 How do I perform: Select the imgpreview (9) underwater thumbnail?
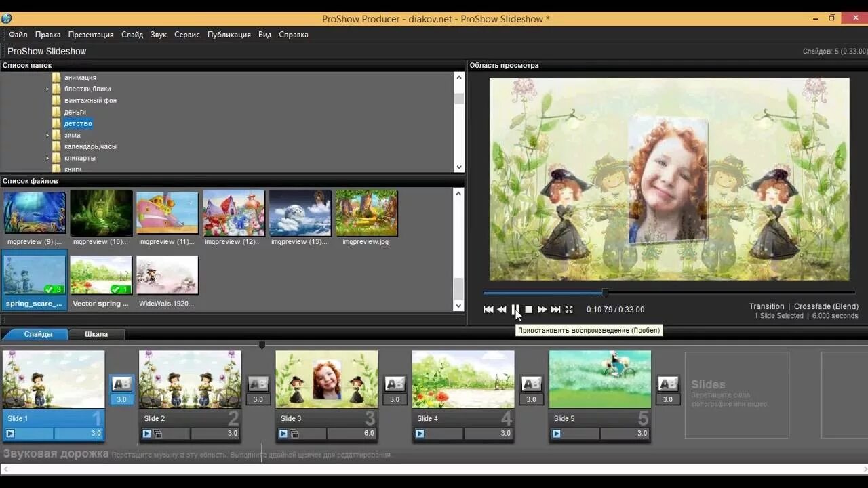(35, 213)
